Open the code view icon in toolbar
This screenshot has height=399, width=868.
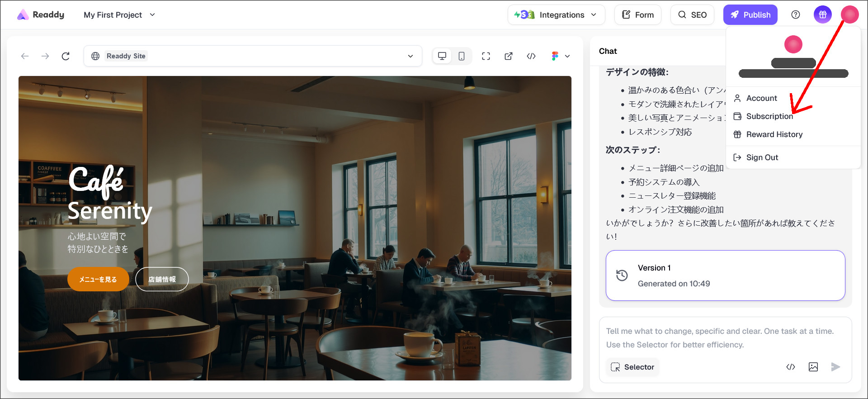tap(531, 56)
